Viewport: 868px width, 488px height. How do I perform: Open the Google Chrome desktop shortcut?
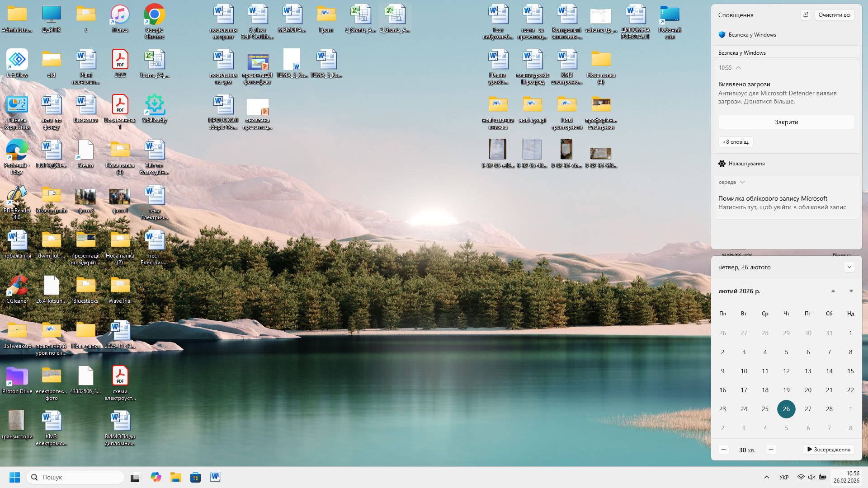154,15
